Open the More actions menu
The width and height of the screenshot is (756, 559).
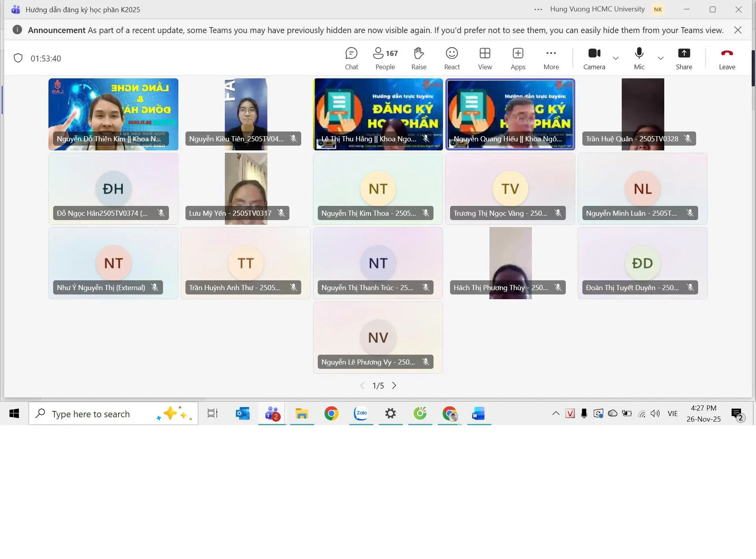click(x=551, y=58)
